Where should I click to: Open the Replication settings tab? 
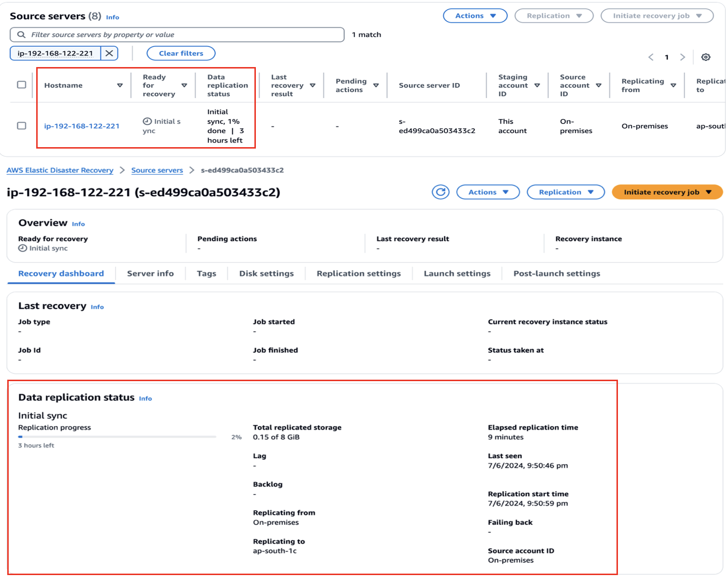click(x=358, y=274)
